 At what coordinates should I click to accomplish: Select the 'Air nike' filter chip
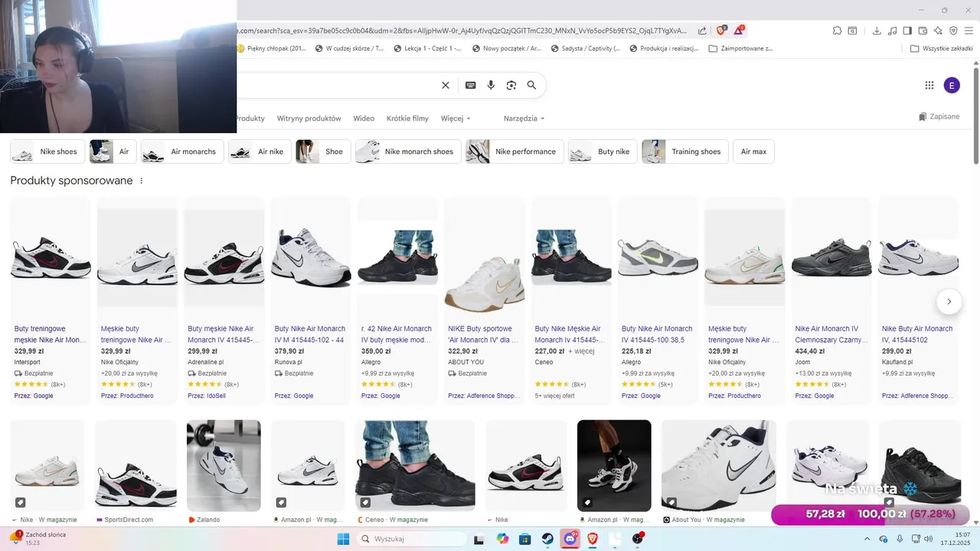point(260,152)
